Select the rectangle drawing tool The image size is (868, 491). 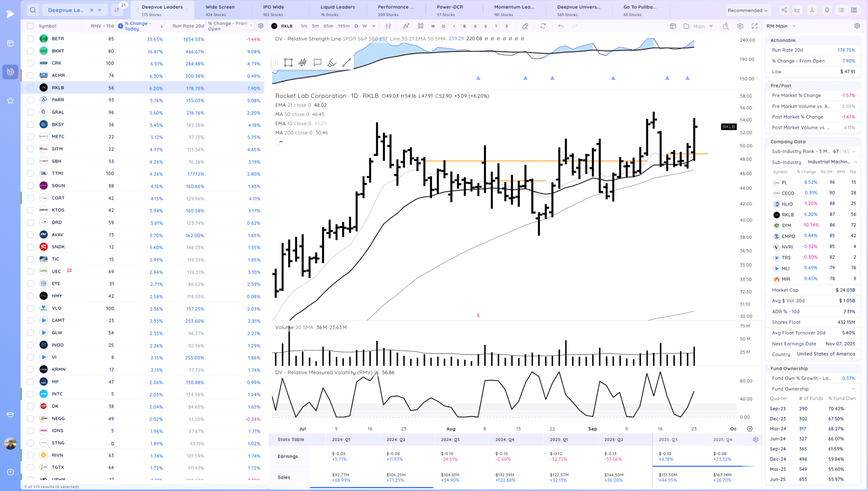[288, 63]
